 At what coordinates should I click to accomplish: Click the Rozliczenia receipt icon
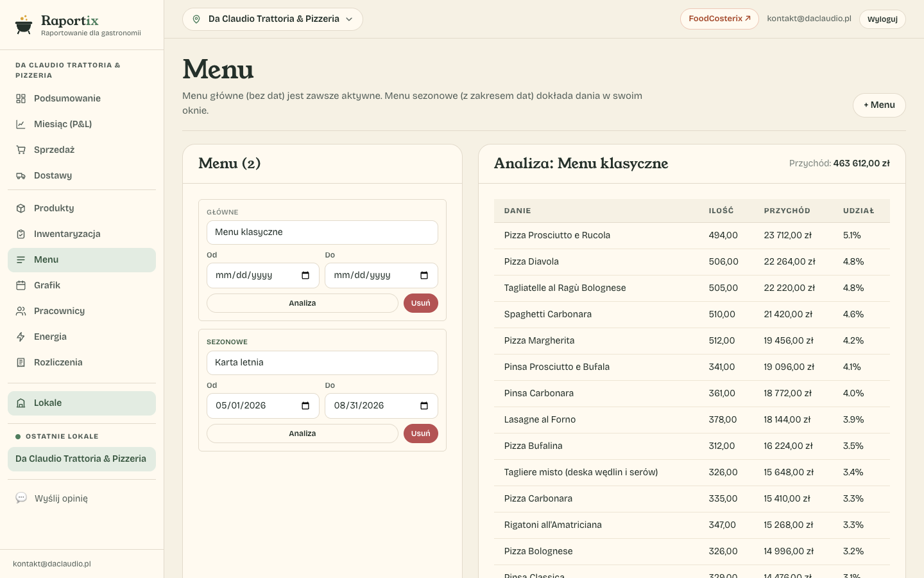pos(21,362)
